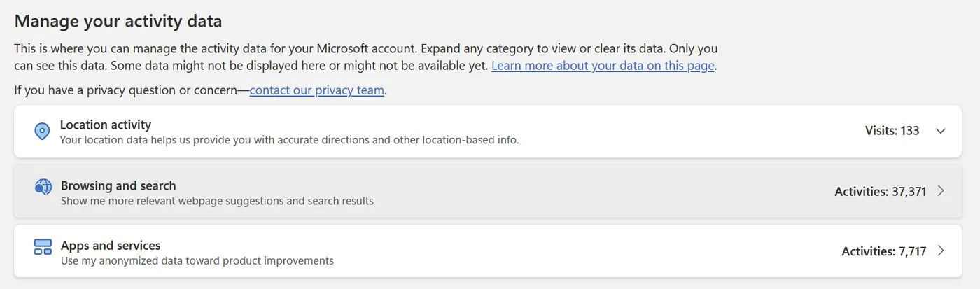The height and width of the screenshot is (289, 980).
Task: Select the "Apps and services" heading
Action: tap(111, 245)
